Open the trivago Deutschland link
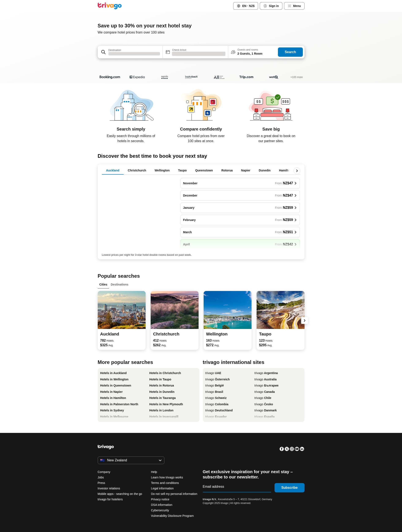Screen dimensions: 402x532 (219, 410)
